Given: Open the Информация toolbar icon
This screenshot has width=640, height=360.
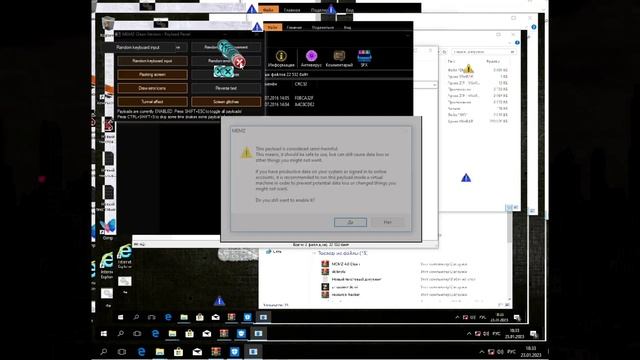Looking at the screenshot, I should (281, 58).
